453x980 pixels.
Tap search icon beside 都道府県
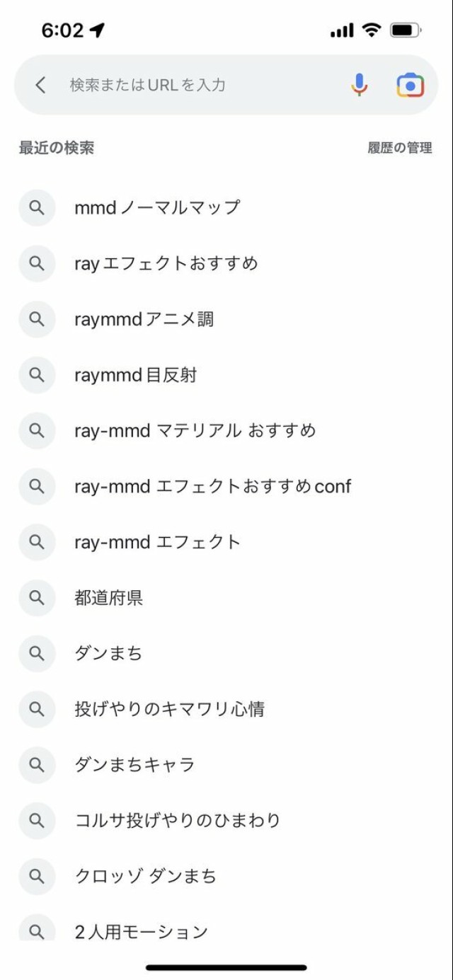(37, 598)
